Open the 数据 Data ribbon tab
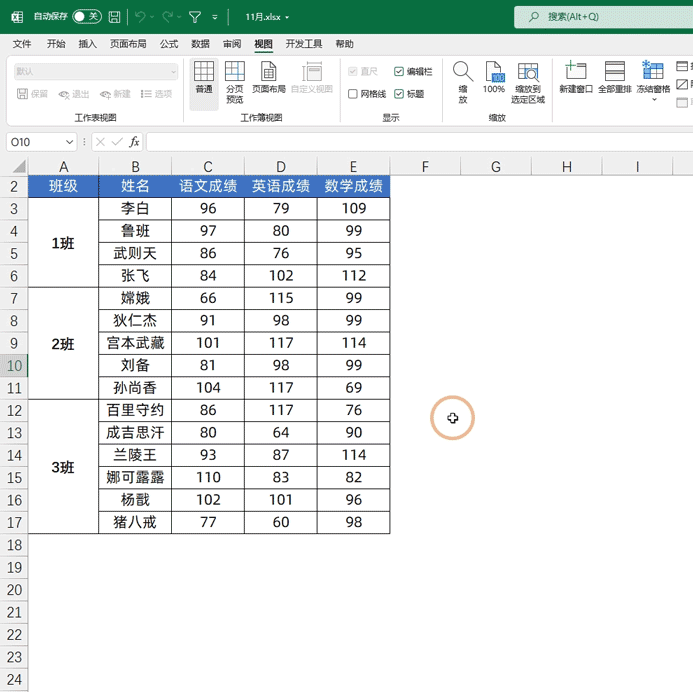 [x=200, y=44]
